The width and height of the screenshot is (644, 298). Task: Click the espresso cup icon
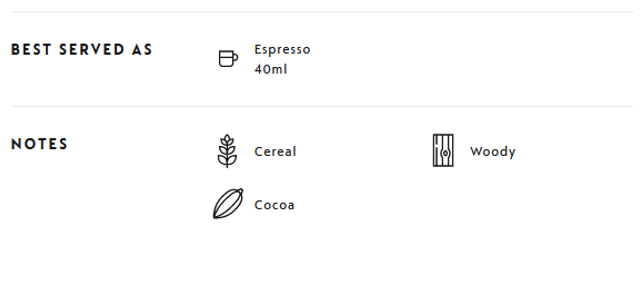[x=228, y=58]
